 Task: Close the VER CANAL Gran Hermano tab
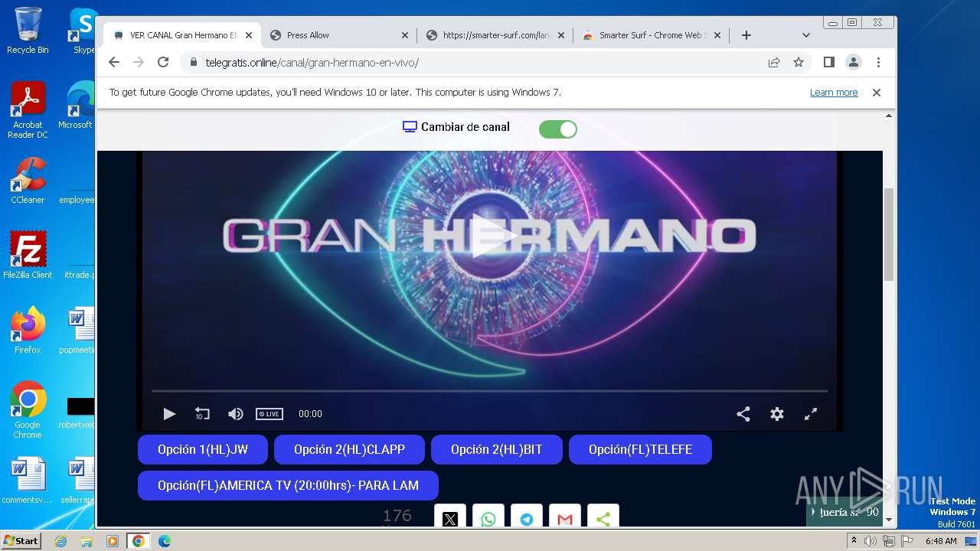(x=249, y=35)
